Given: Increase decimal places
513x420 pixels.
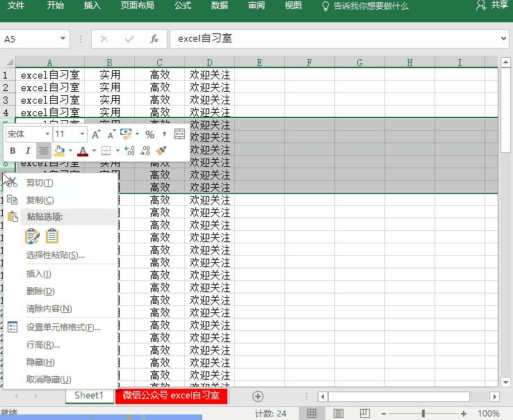Looking at the screenshot, I should coord(129,151).
